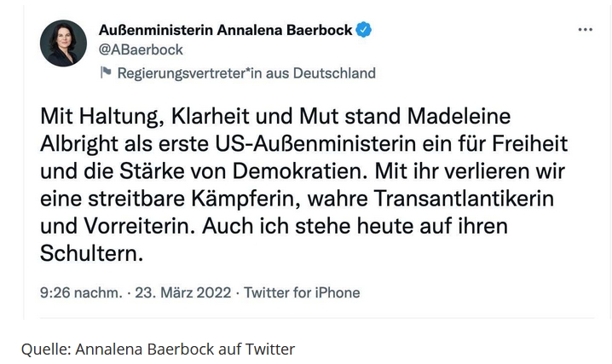612x364 pixels.
Task: Click the blue verified checkmark badge
Action: pos(365,30)
